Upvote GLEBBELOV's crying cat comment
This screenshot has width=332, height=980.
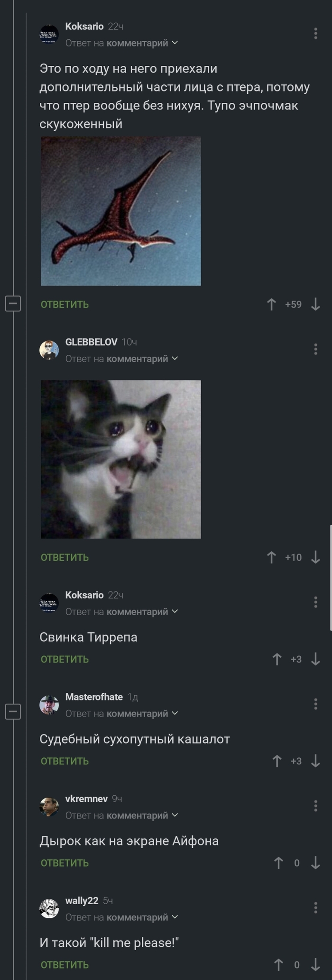coord(271,557)
